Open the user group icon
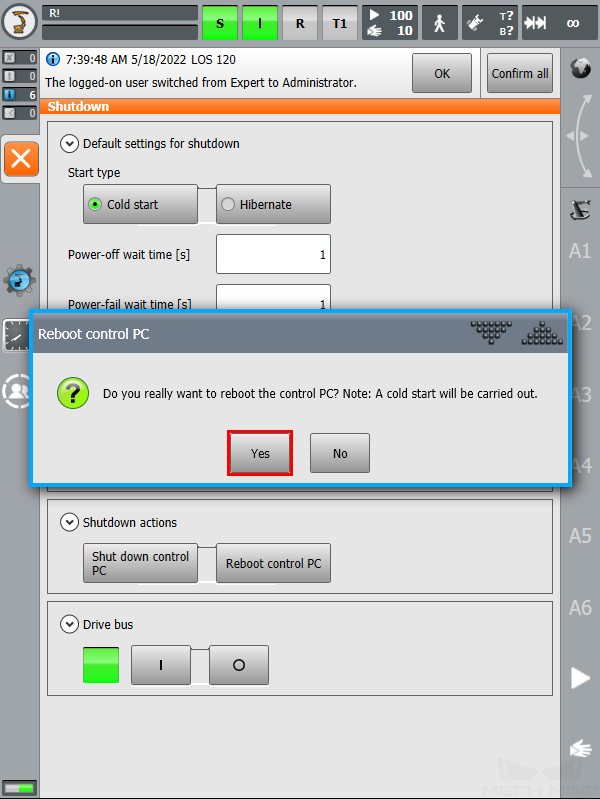Viewport: 600px width, 799px height. click(x=17, y=391)
